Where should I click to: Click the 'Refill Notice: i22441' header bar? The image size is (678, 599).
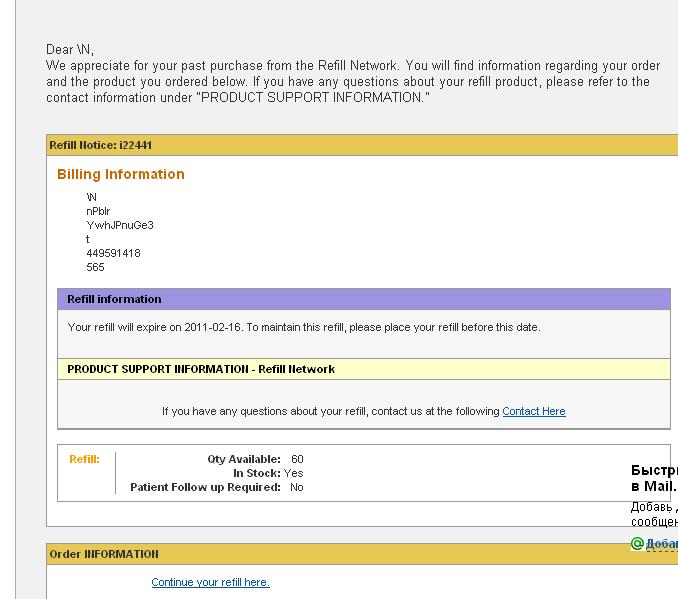coord(100,145)
